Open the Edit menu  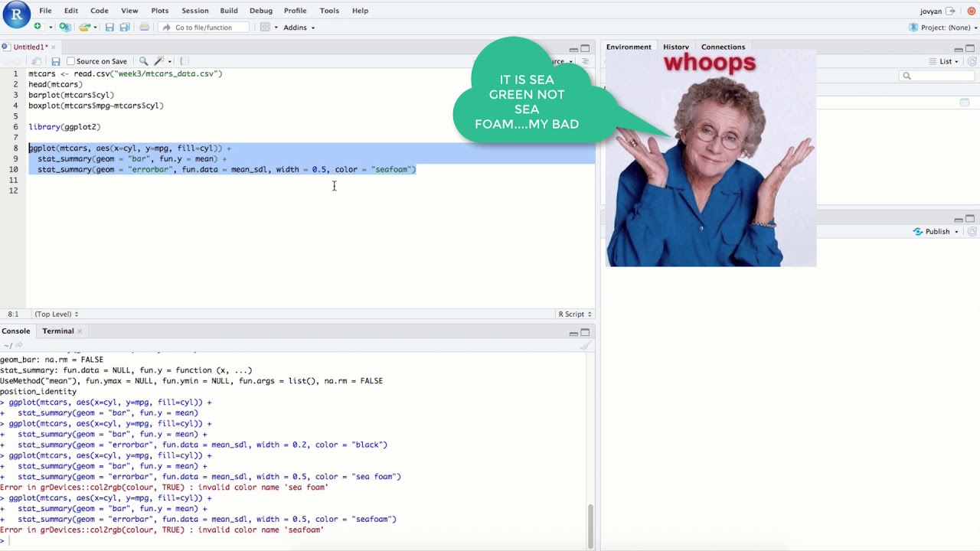pos(71,11)
